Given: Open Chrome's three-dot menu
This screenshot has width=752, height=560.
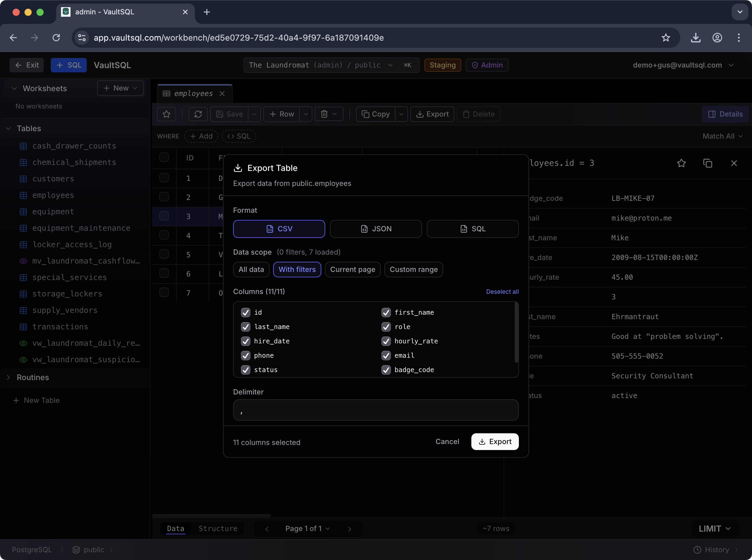Looking at the screenshot, I should click(739, 38).
